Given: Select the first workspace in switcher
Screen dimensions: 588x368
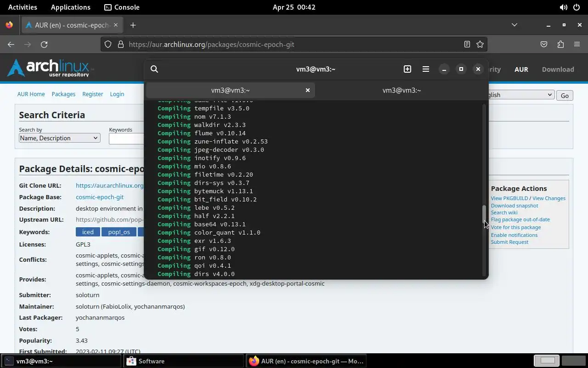Looking at the screenshot, I should point(547,361).
